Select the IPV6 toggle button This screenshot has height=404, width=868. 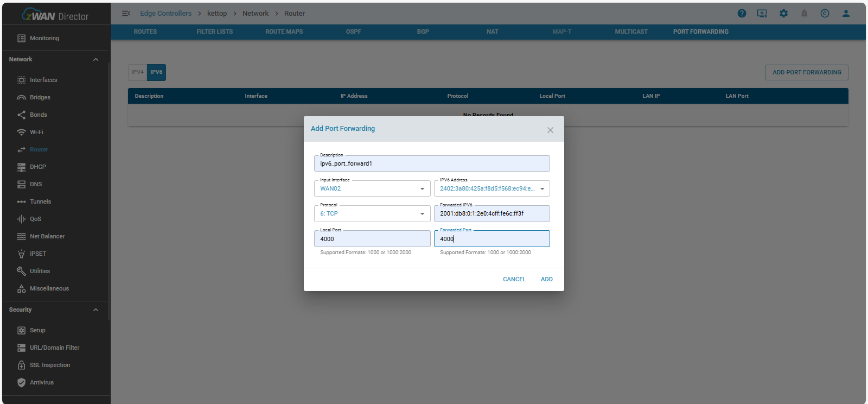[x=156, y=72]
